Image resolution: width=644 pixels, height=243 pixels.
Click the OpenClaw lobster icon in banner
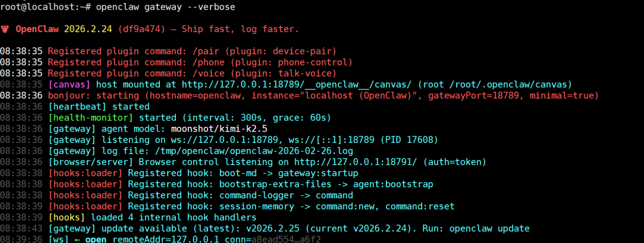5,29
